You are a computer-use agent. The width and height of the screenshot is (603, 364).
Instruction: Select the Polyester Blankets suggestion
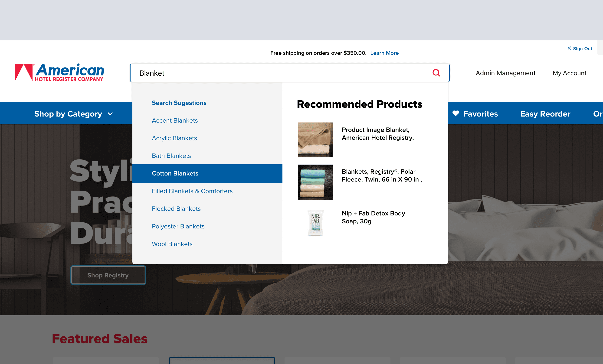tap(178, 226)
